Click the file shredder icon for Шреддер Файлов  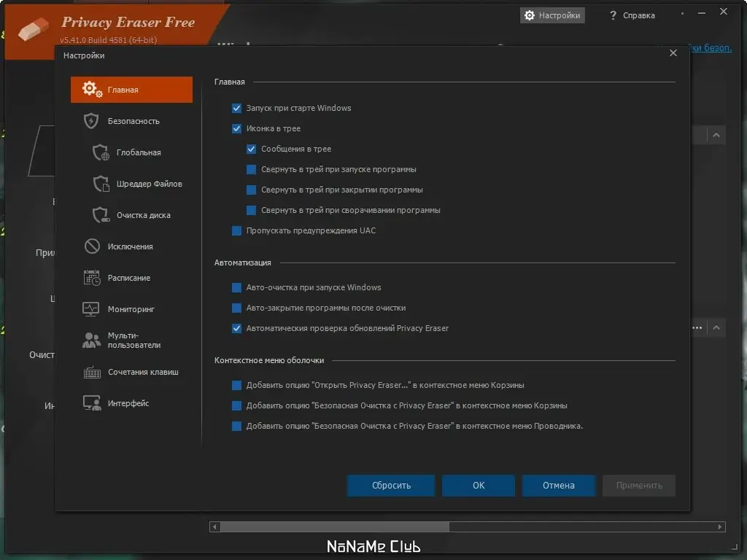[x=101, y=184]
